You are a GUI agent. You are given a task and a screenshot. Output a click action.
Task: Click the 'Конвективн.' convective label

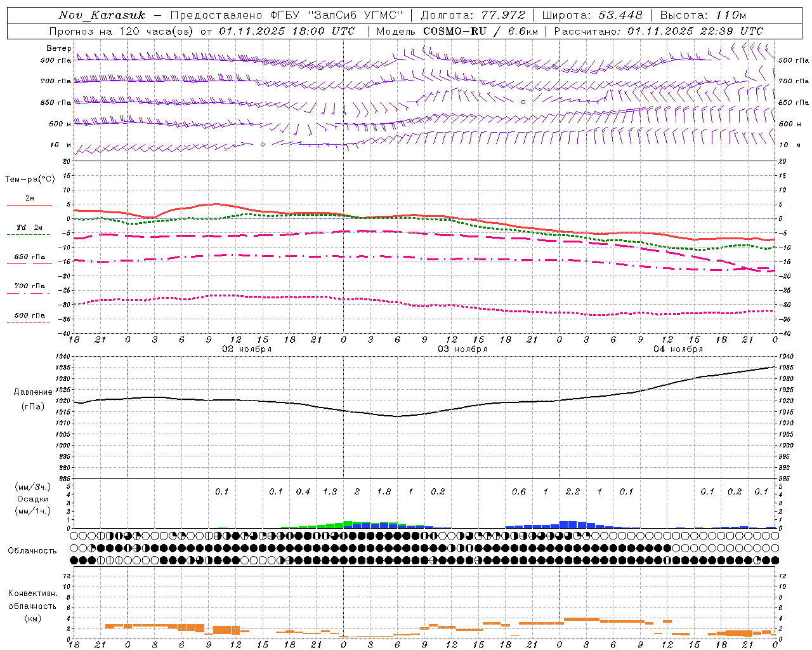click(32, 594)
